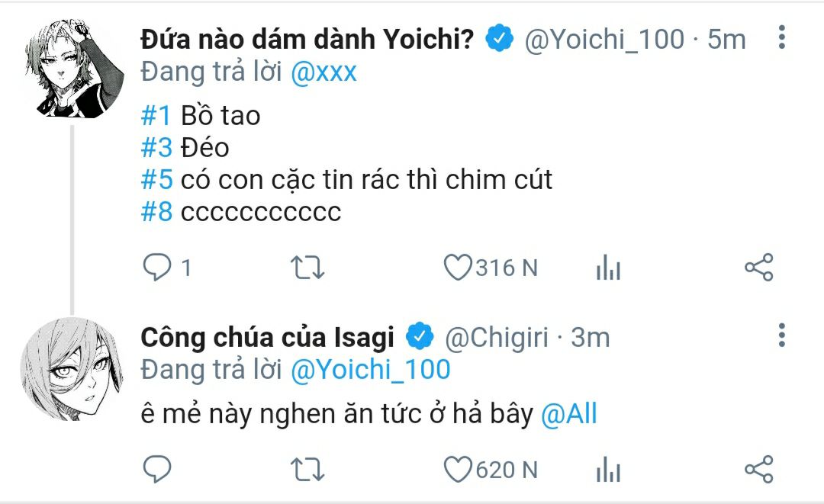Open hashtag #1 link

pyautogui.click(x=156, y=115)
